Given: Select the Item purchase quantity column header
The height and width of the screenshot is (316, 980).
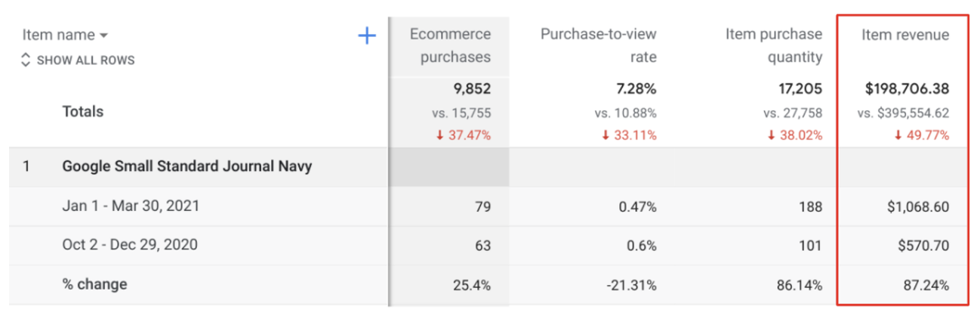Looking at the screenshot, I should (773, 45).
